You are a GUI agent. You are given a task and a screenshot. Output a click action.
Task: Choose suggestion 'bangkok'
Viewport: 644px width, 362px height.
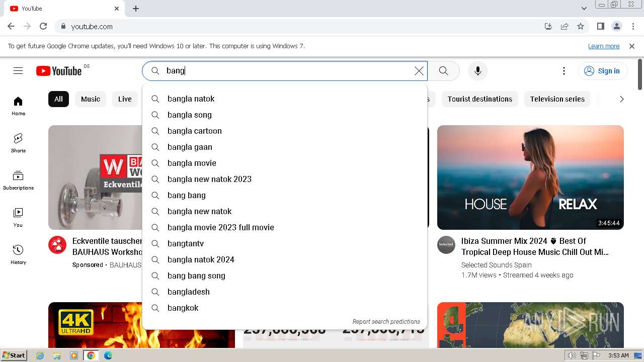click(x=285, y=308)
